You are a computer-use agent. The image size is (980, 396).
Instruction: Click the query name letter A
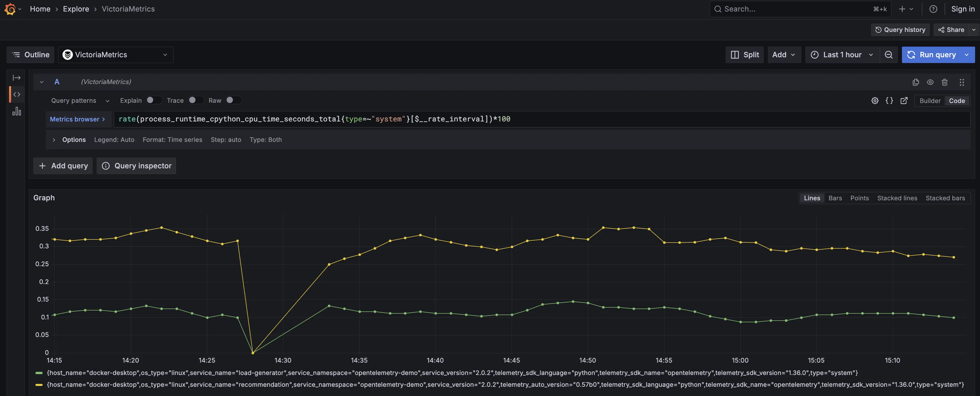(57, 82)
